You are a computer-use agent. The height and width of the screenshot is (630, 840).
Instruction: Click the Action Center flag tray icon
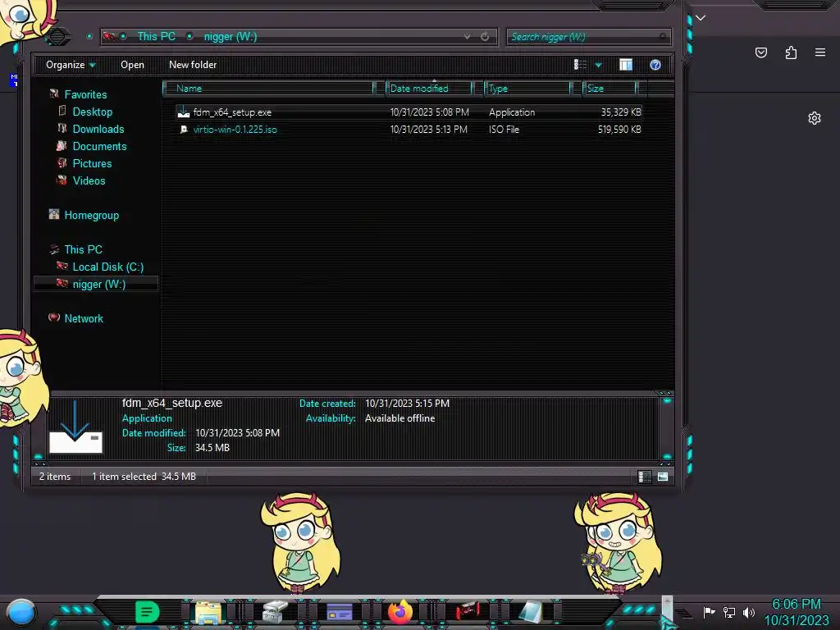pos(709,612)
